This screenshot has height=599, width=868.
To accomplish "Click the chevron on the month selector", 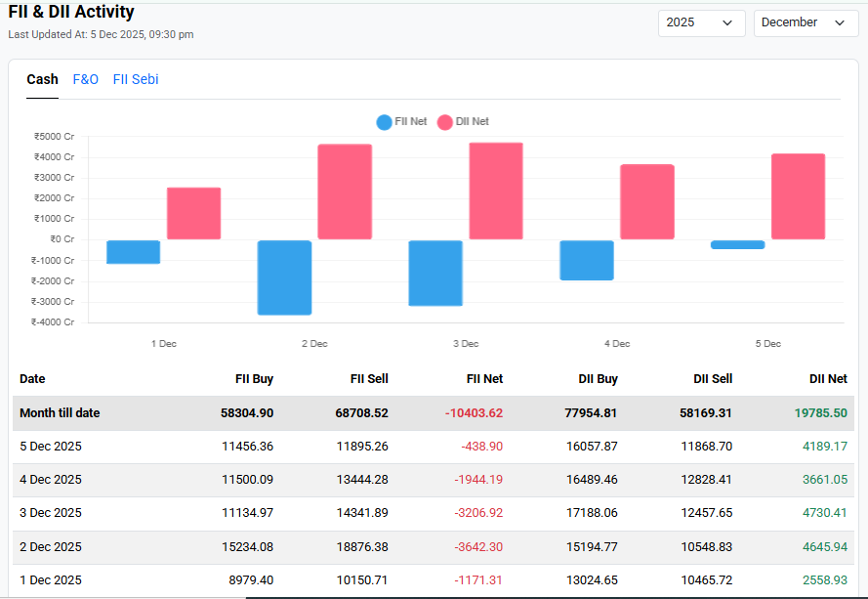I will (837, 21).
